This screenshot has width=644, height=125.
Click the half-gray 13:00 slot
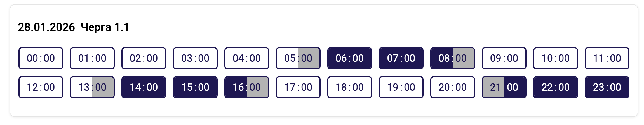coord(92,87)
